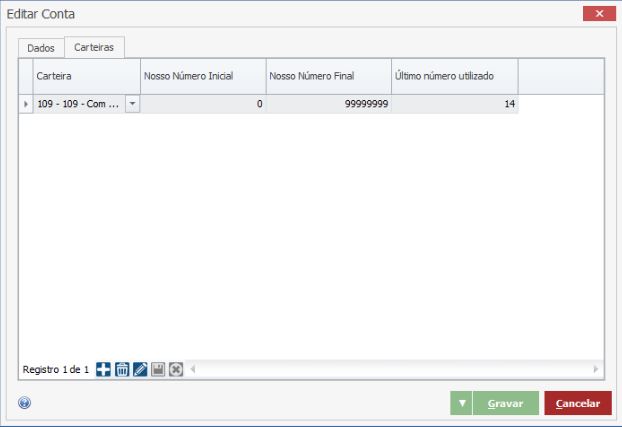The width and height of the screenshot is (622, 427).
Task: Select the Carteiras tab
Action: [x=93, y=47]
